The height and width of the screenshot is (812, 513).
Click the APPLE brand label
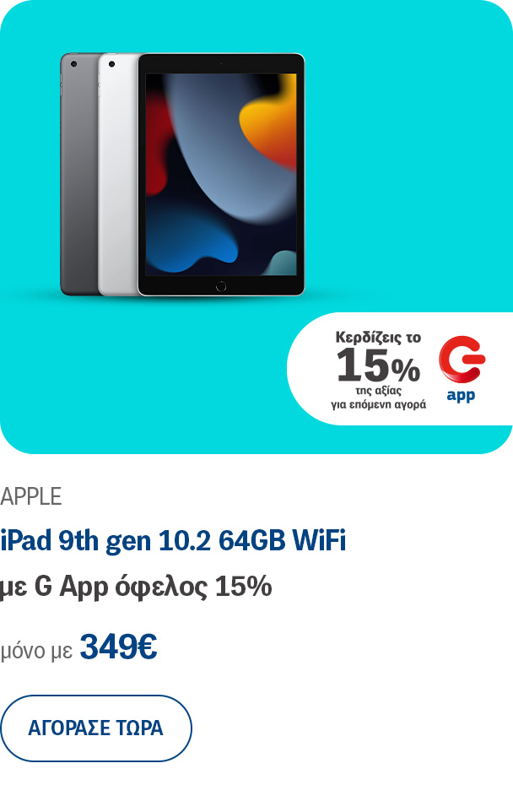coord(31,496)
